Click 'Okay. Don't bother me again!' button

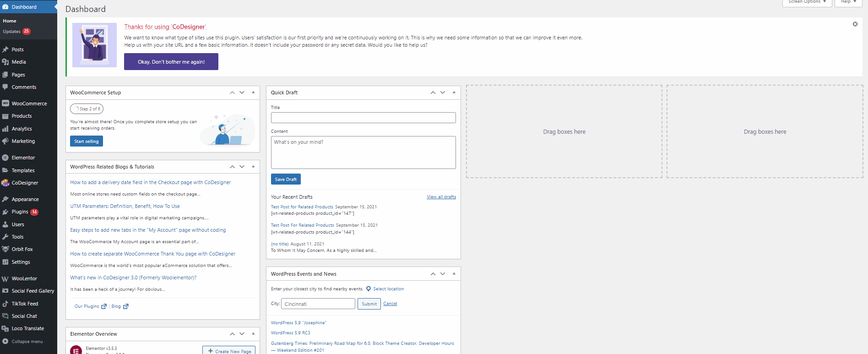click(x=171, y=62)
